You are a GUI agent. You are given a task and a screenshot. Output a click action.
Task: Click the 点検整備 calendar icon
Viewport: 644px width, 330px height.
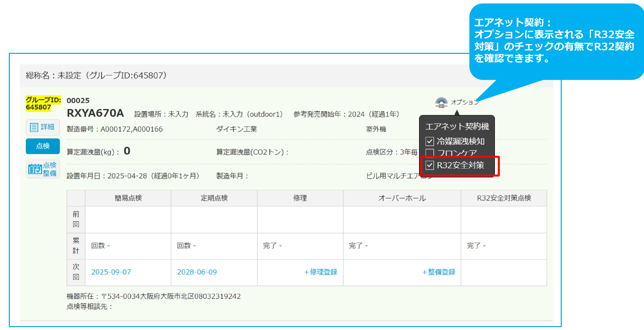tap(35, 169)
